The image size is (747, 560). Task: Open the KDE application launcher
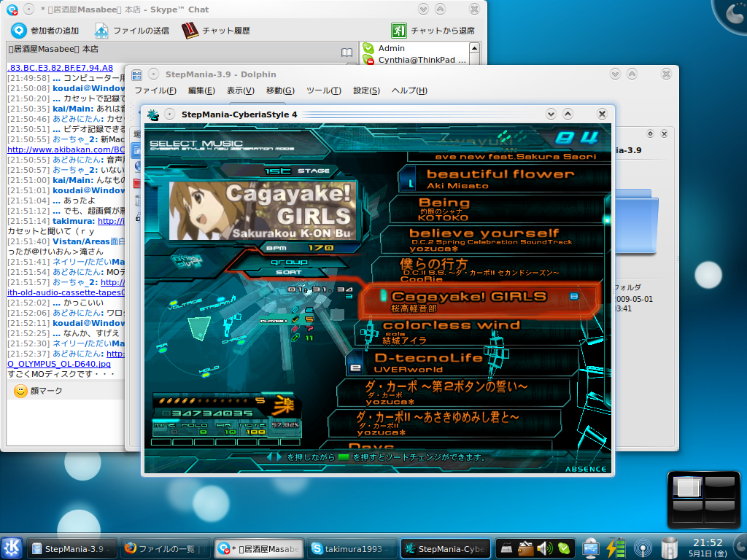coord(12,548)
